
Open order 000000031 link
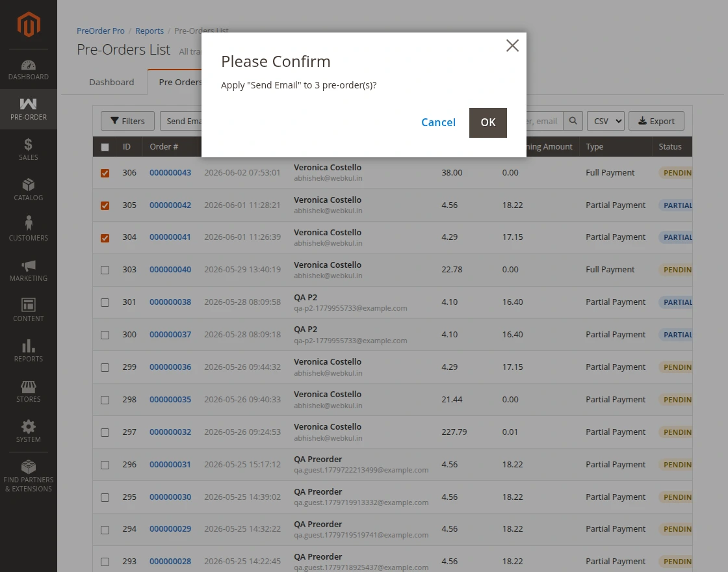[170, 464]
